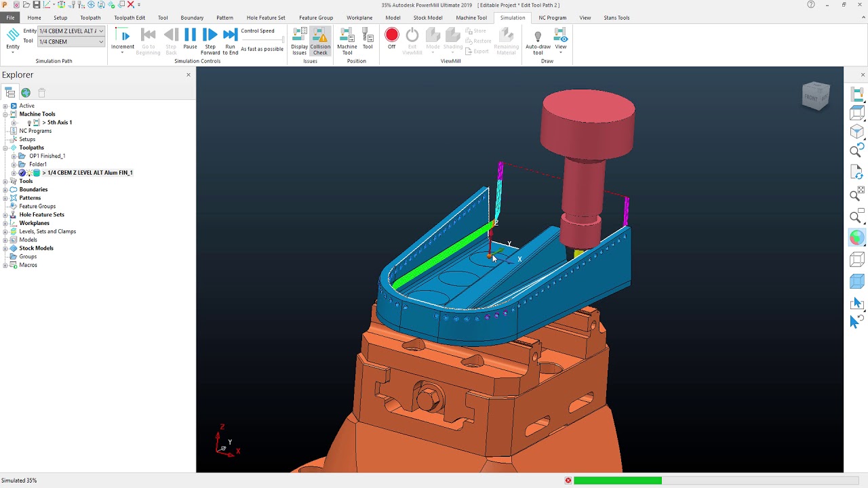Turn ViewMill on with red Off button
Viewport: 868px width, 488px height.
point(391,39)
